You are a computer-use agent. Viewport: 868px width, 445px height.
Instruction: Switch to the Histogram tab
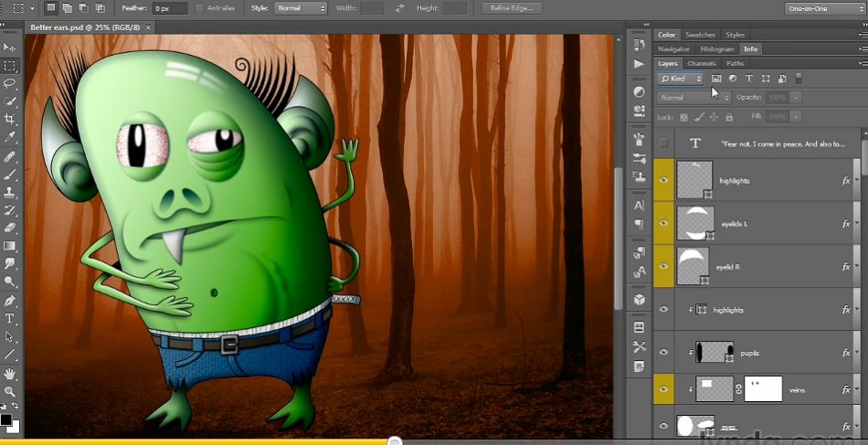717,49
